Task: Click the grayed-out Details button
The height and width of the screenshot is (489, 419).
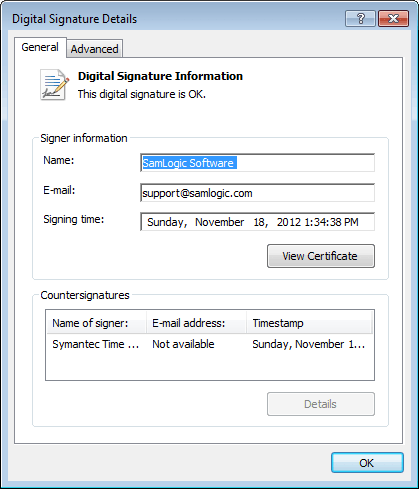Action: pos(321,404)
